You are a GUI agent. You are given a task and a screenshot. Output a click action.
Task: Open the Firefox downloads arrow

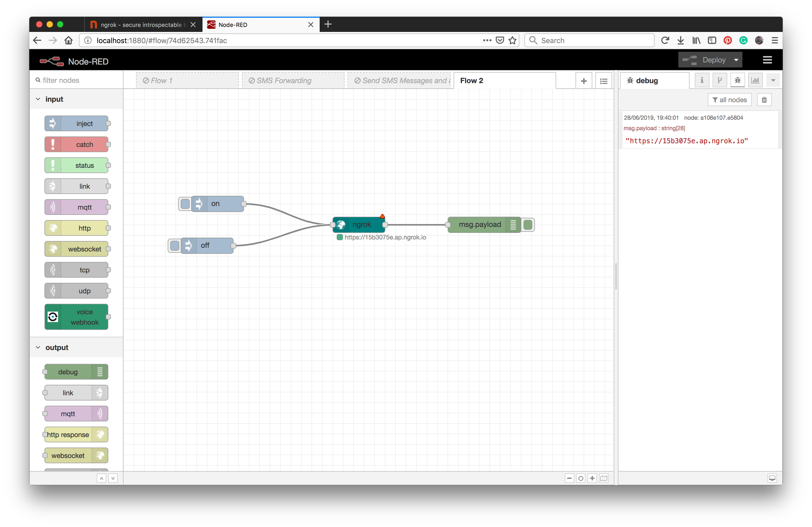pos(681,41)
